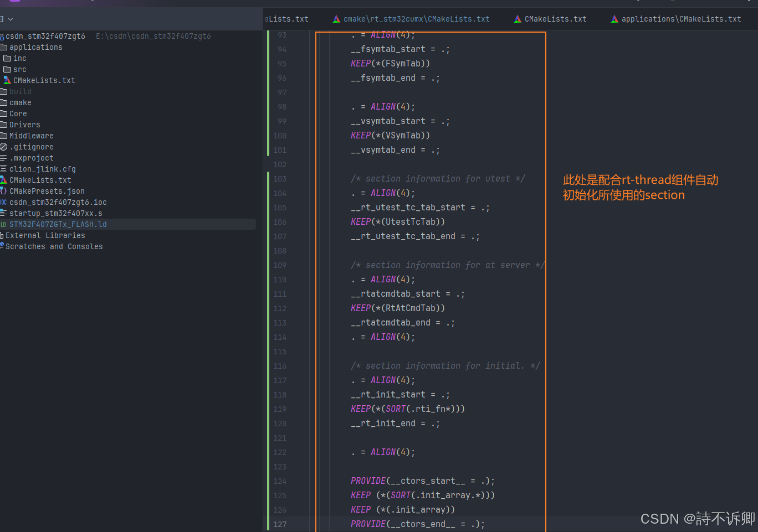The width and height of the screenshot is (758, 532).
Task: Click the src folder icon
Action: click(x=7, y=69)
